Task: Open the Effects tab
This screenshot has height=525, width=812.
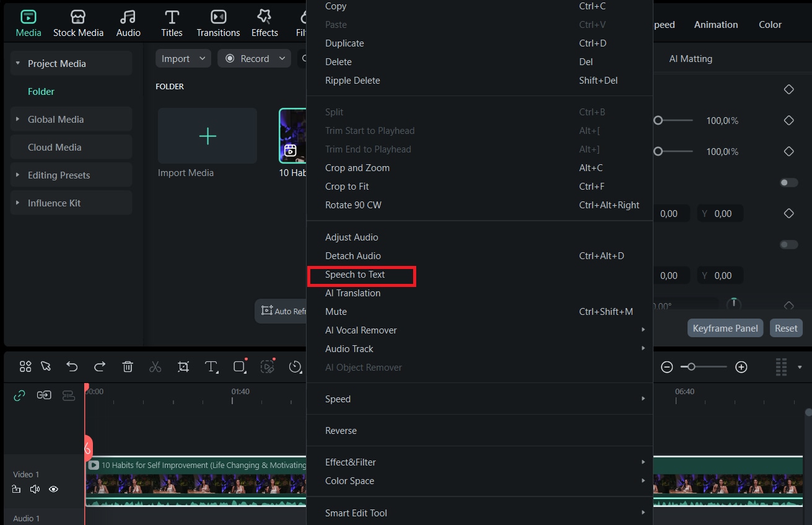Action: click(x=264, y=24)
